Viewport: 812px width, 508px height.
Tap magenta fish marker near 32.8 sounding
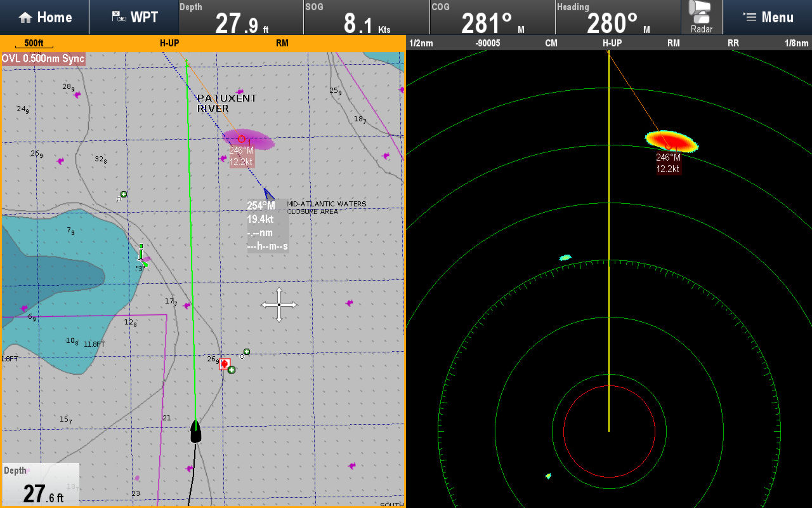click(x=60, y=161)
